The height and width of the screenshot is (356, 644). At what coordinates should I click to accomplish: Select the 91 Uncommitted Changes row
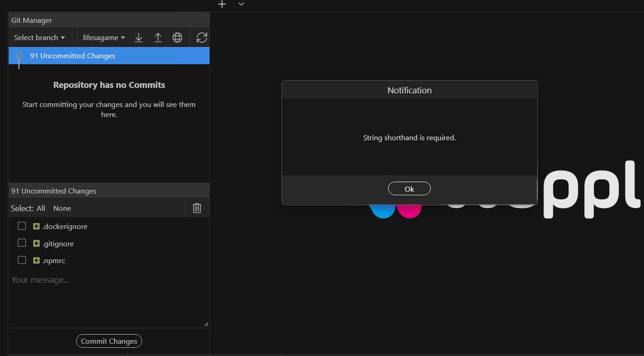pyautogui.click(x=109, y=56)
